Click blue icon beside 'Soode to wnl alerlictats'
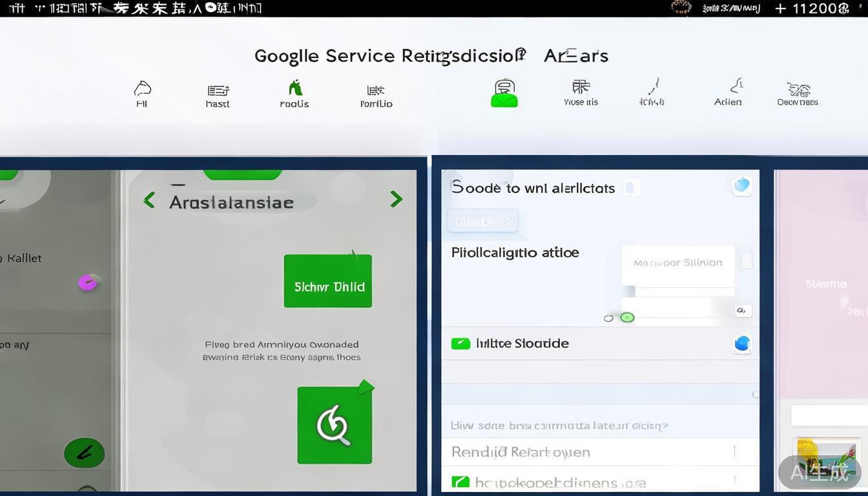868x496 pixels. coord(742,186)
